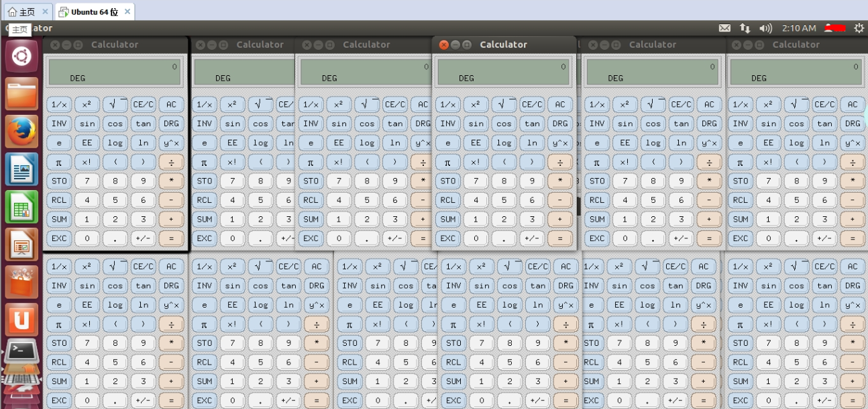Close the Ubuntu 64 位 tab

[x=127, y=11]
